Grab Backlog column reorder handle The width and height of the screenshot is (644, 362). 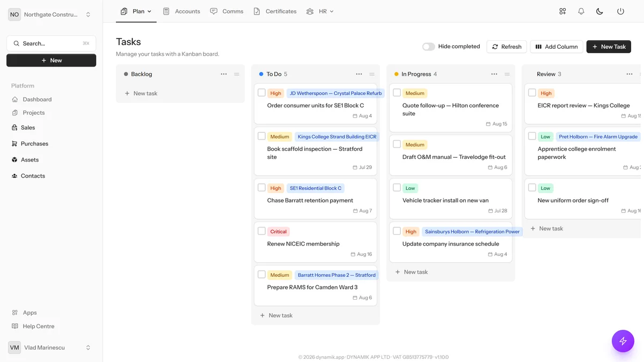coord(237,74)
